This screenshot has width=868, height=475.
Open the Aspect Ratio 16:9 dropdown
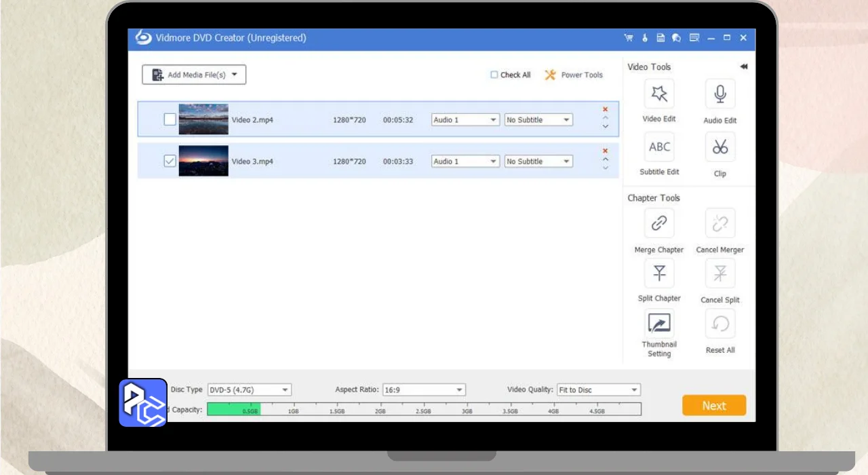tap(424, 390)
